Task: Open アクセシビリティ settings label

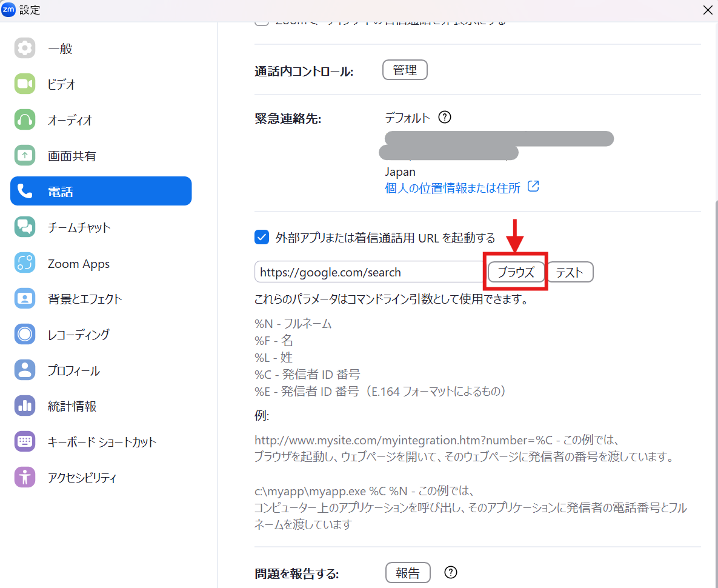Action: [82, 478]
